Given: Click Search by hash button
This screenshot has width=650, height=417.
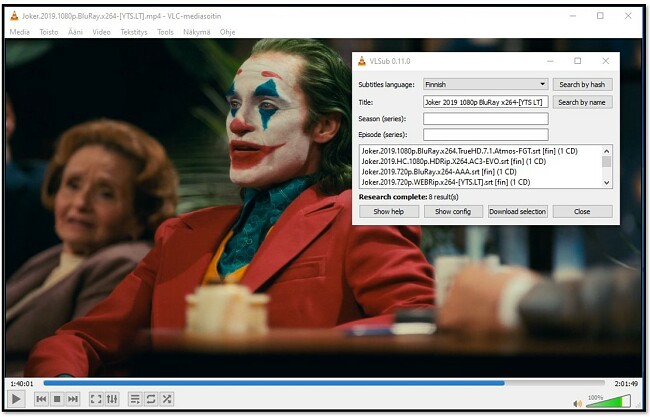Looking at the screenshot, I should [x=582, y=85].
